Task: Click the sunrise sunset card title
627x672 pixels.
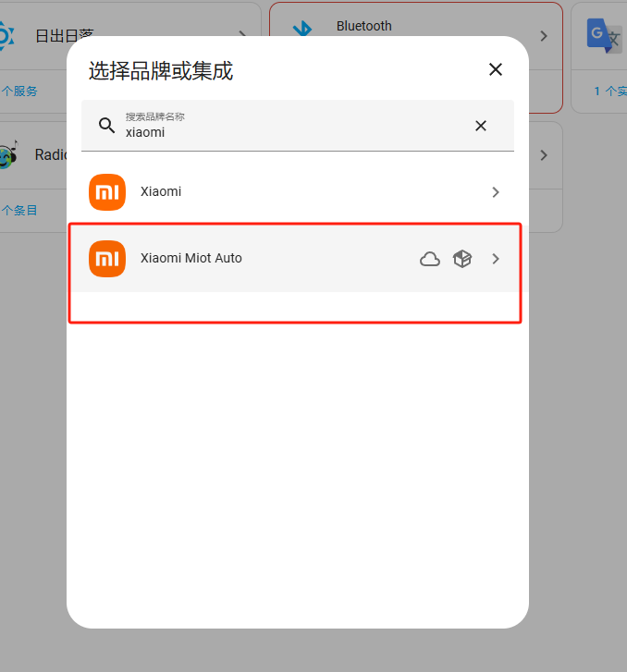Action: [65, 35]
